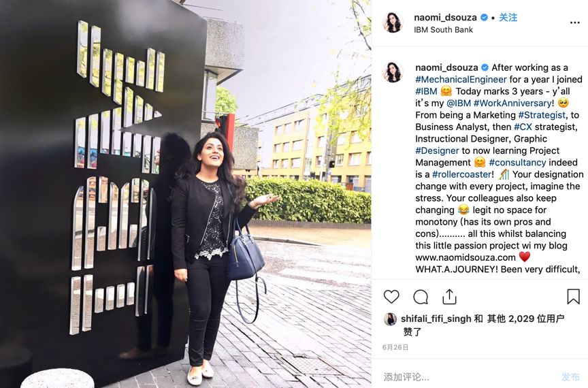
Task: Show the other 2,029 users who liked
Action: click(526, 319)
